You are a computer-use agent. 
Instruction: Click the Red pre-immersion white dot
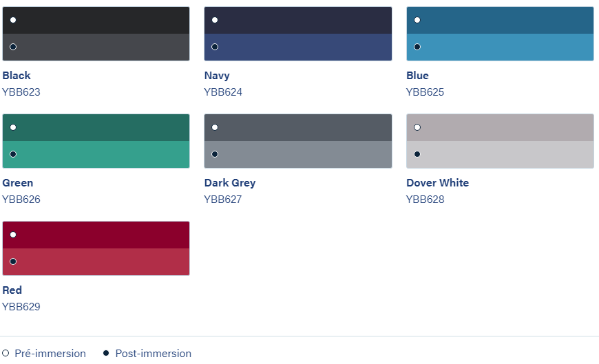[13, 235]
